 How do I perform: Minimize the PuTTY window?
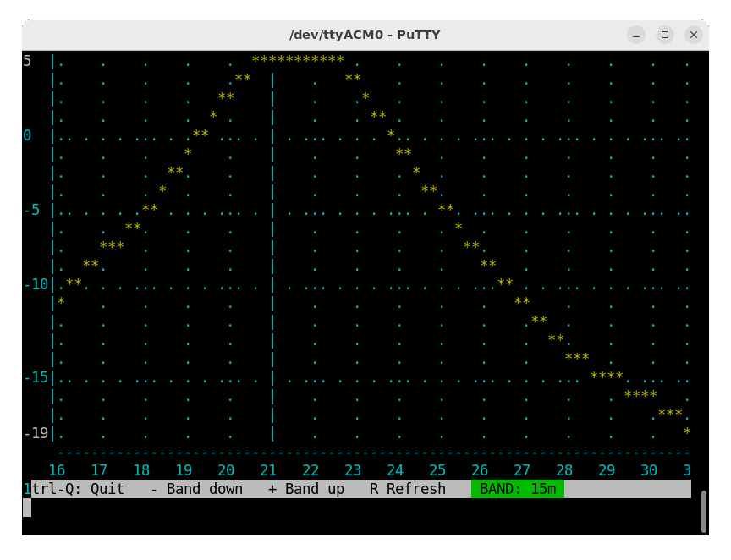636,35
